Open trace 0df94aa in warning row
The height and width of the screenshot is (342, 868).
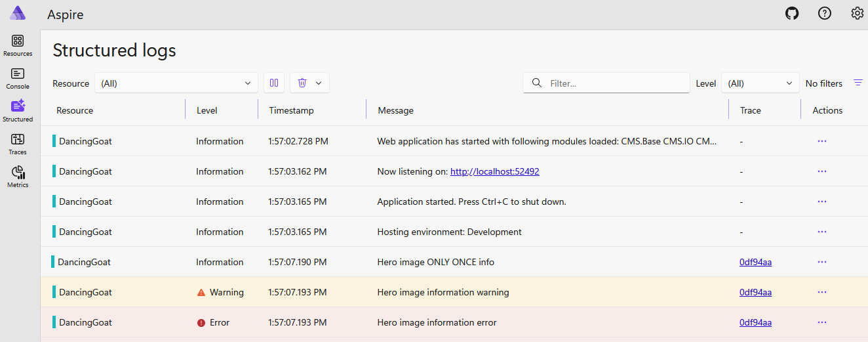755,292
